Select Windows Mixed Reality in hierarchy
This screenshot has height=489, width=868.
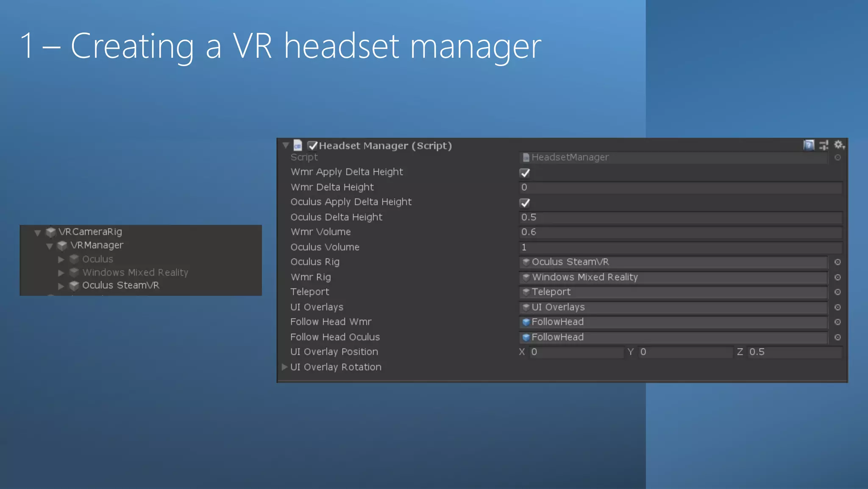tap(135, 272)
